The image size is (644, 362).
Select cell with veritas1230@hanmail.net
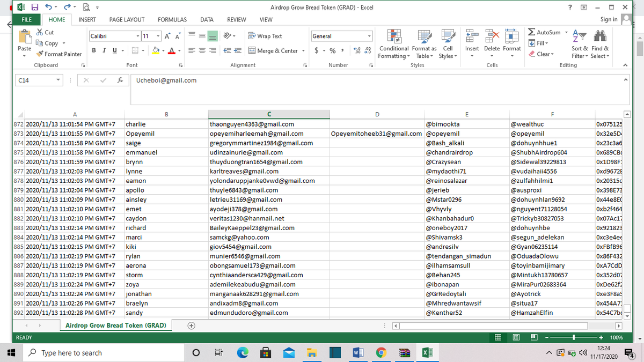coord(269,218)
